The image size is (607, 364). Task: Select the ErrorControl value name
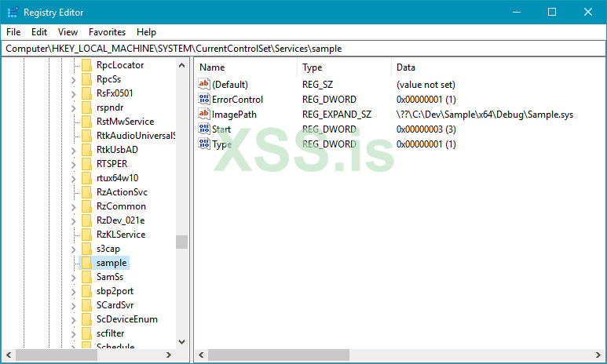(237, 100)
